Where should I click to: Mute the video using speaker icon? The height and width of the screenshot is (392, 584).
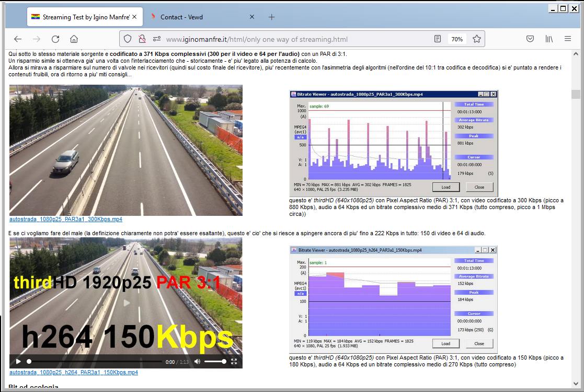point(197,362)
